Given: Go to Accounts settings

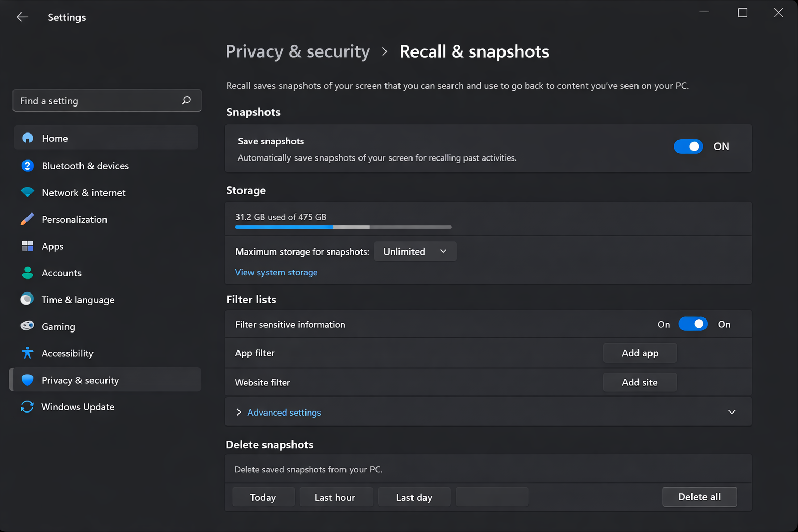Looking at the screenshot, I should point(106,273).
